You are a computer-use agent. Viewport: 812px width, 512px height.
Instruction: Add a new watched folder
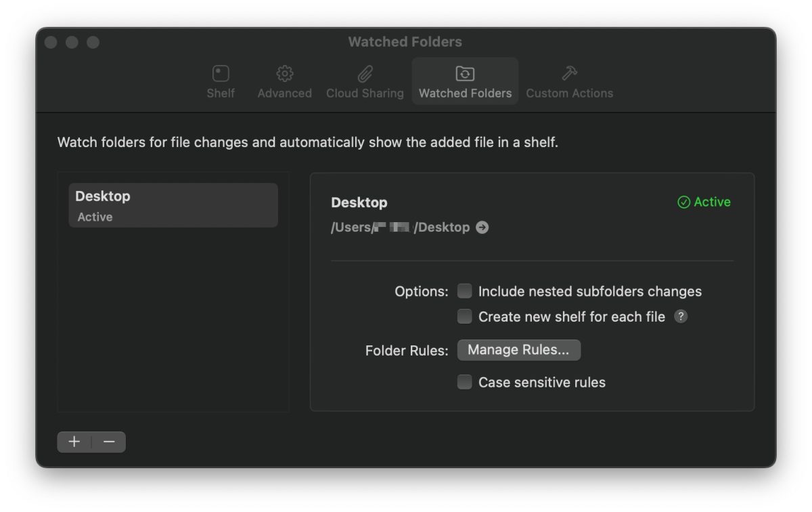(74, 442)
